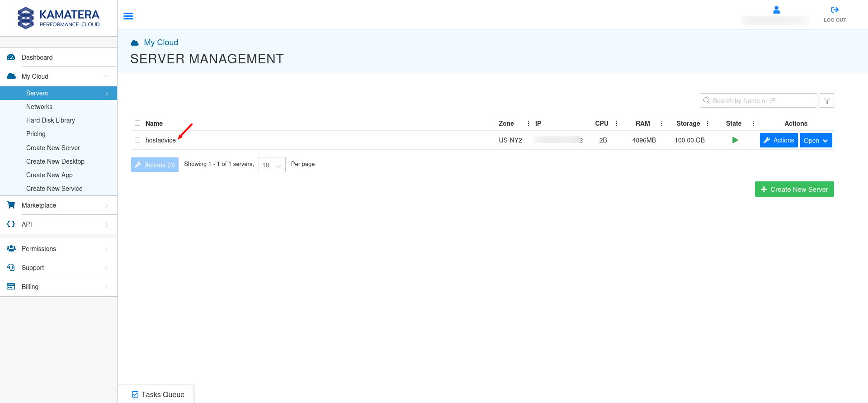Select Create New App
The image size is (868, 403).
[x=49, y=175]
